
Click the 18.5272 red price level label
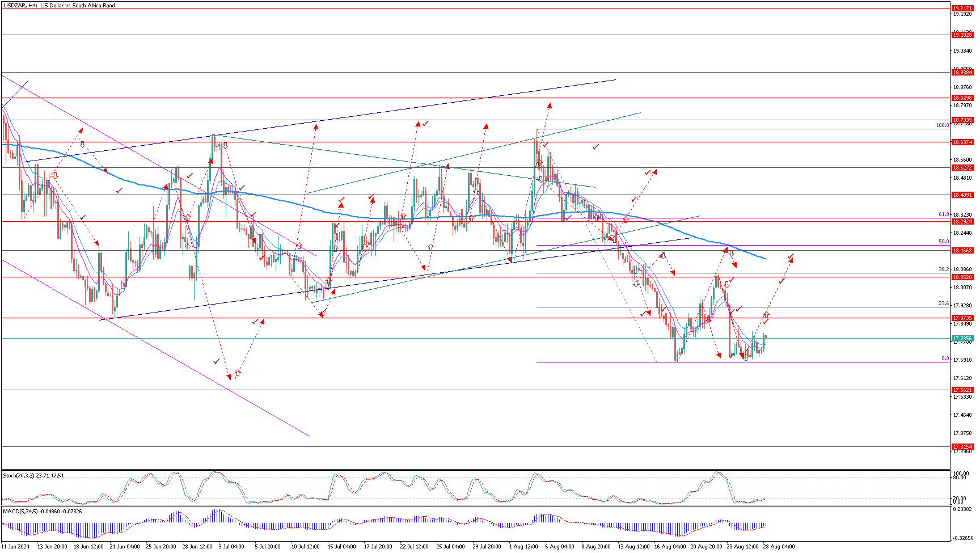pyautogui.click(x=962, y=168)
